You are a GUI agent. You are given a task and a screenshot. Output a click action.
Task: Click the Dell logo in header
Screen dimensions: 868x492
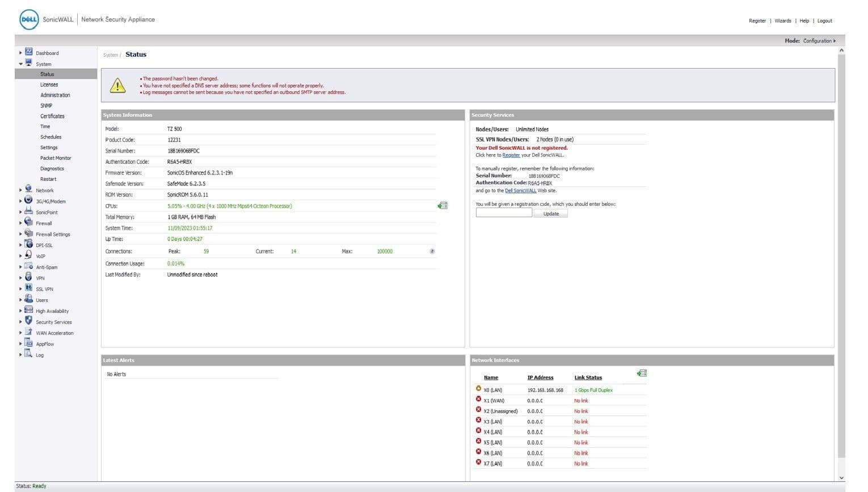coord(29,19)
